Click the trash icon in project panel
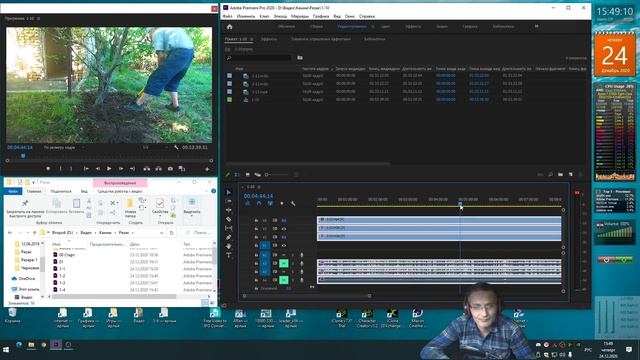Viewport: 640px width, 360px height. point(580,175)
